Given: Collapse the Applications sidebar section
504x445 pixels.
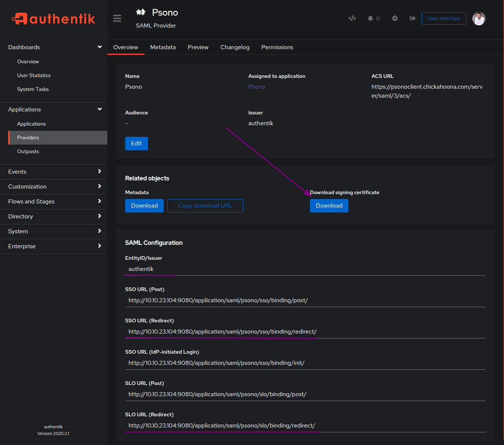Looking at the screenshot, I should click(54, 110).
